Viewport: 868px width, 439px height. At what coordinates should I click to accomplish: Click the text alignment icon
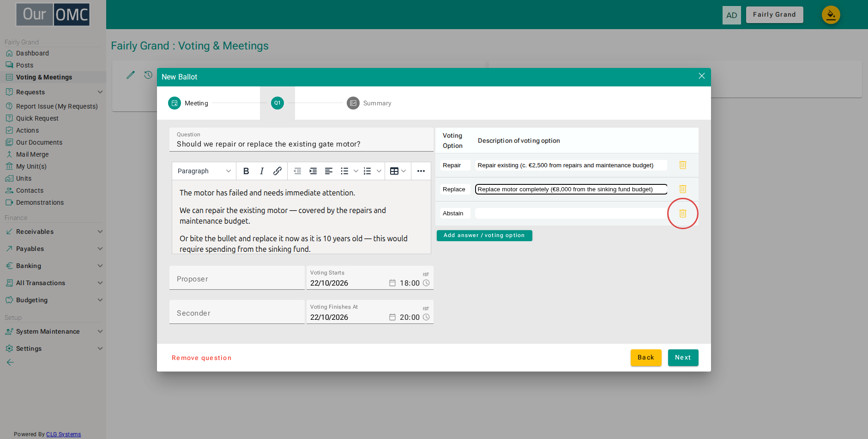click(x=329, y=171)
